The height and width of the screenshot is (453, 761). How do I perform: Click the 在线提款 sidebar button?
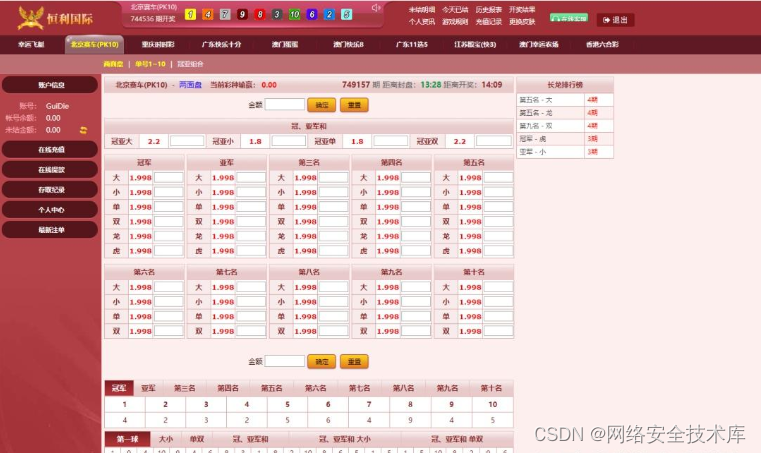point(50,169)
